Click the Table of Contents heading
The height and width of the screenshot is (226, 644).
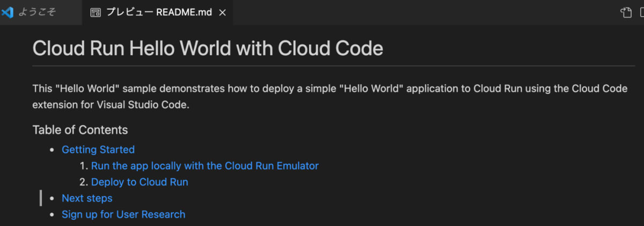click(x=80, y=130)
